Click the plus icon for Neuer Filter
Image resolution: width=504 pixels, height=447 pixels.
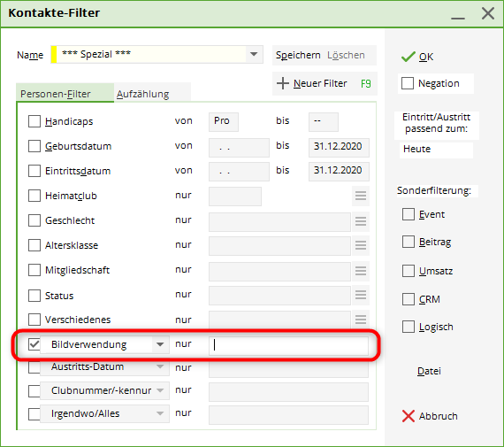click(283, 83)
